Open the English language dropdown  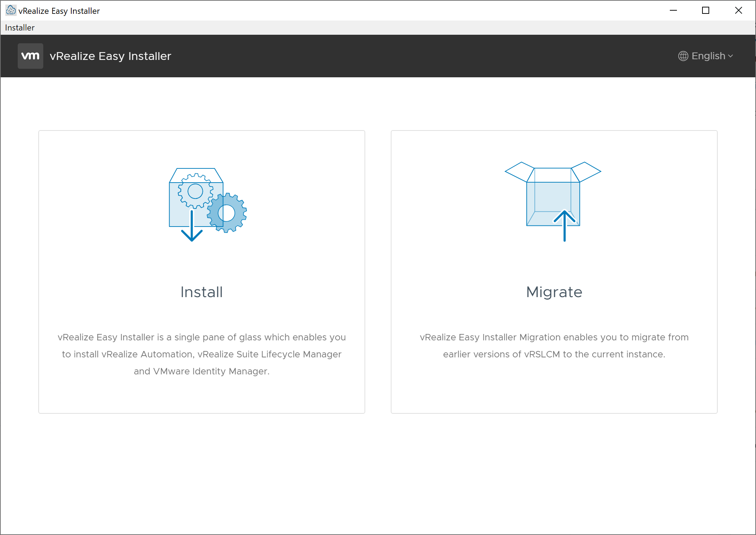pyautogui.click(x=708, y=56)
